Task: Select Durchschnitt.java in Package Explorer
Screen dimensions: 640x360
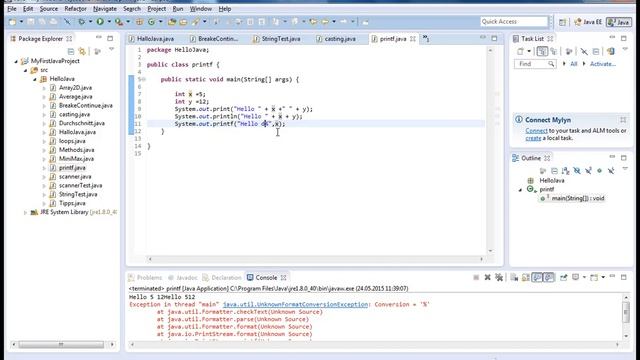Action: tap(82, 123)
